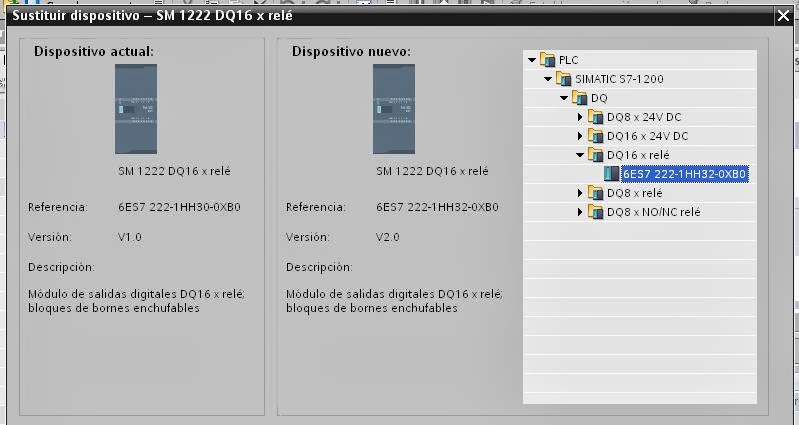Click the PLC folder icon

point(547,60)
